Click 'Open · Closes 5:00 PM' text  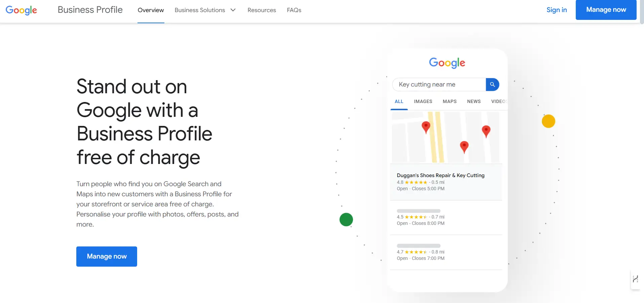click(420, 189)
